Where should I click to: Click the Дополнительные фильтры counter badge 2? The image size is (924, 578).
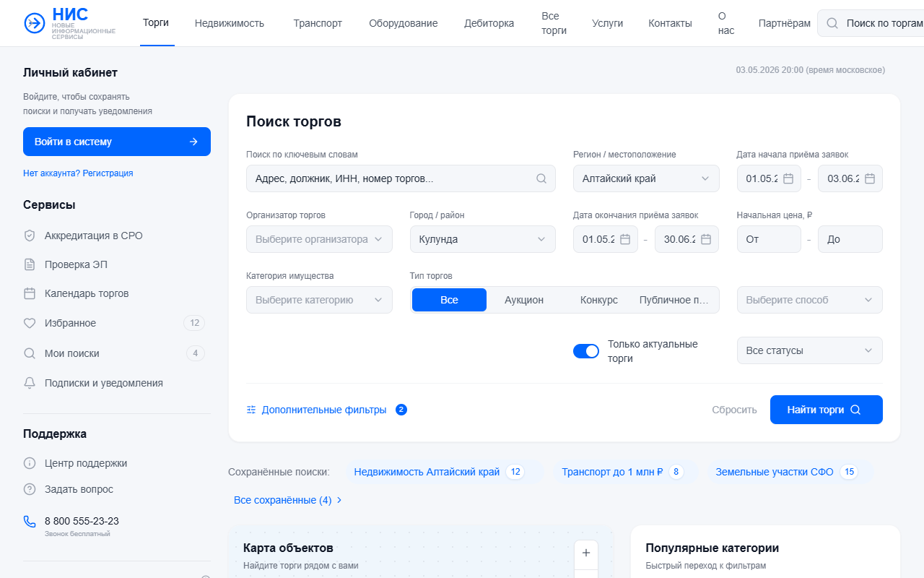pyautogui.click(x=401, y=410)
